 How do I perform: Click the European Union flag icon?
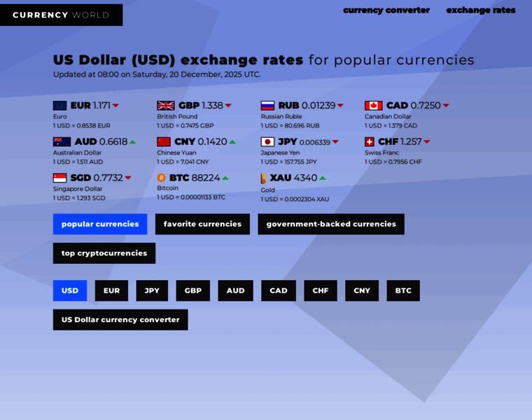(x=59, y=106)
